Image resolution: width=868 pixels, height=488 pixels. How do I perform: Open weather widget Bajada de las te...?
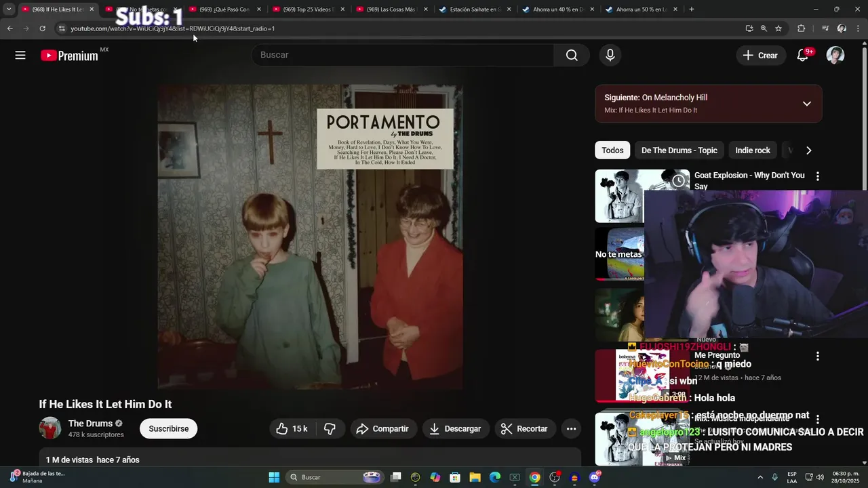[37, 477]
